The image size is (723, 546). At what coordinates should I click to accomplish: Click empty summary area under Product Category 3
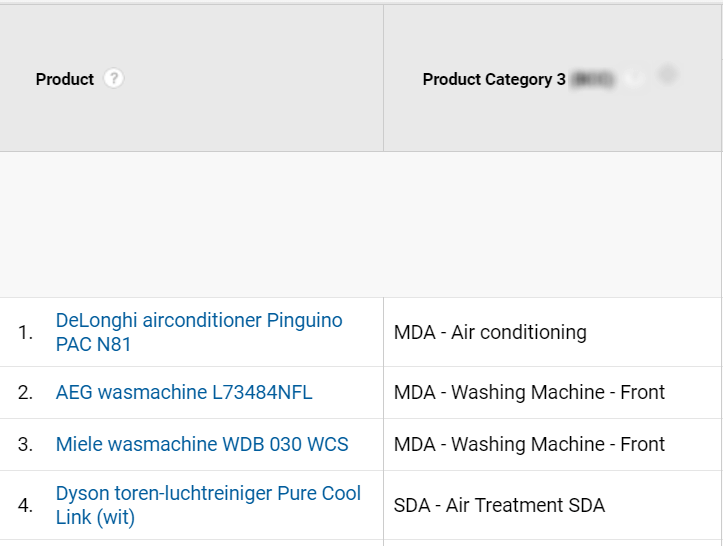point(552,225)
